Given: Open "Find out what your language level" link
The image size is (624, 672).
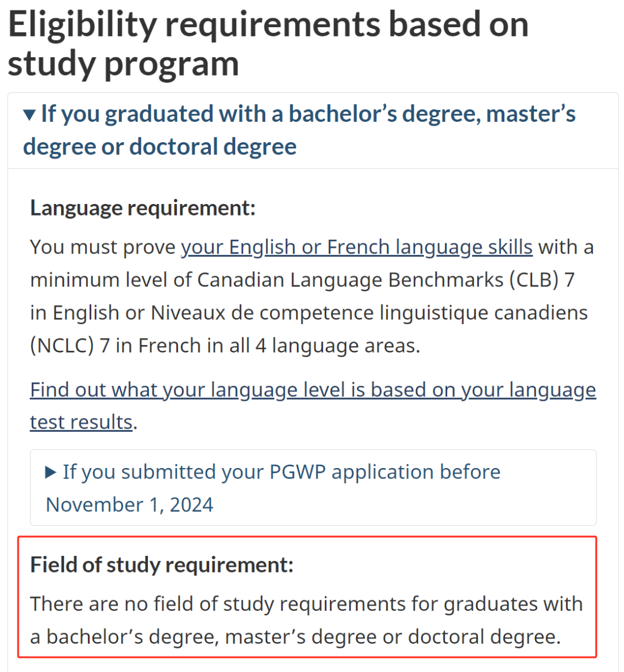Looking at the screenshot, I should (x=313, y=390).
